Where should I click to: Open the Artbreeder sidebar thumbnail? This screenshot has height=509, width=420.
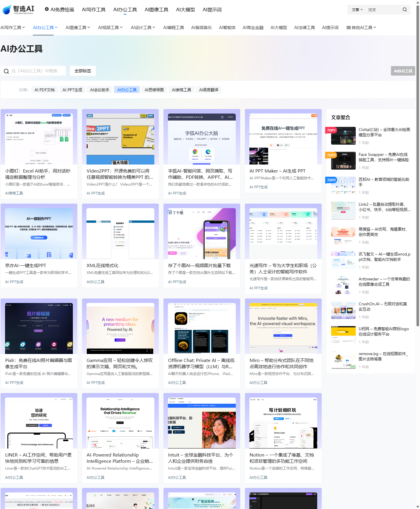[x=343, y=285]
